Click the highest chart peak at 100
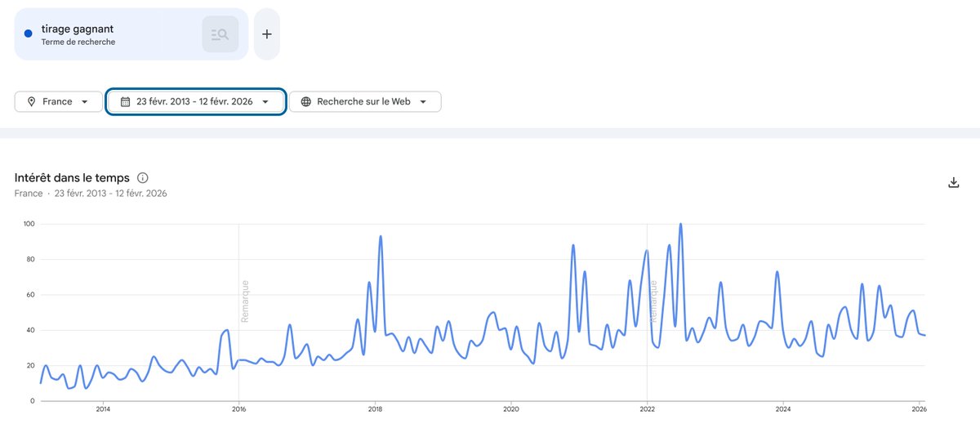The height and width of the screenshot is (433, 980). coord(680,224)
